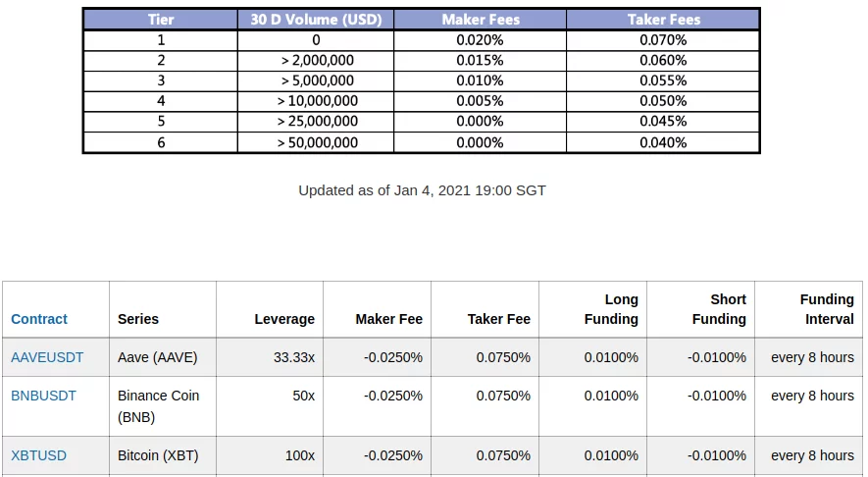Image resolution: width=868 pixels, height=477 pixels.
Task: Click the 0.070% taker fee cell
Action: point(663,40)
